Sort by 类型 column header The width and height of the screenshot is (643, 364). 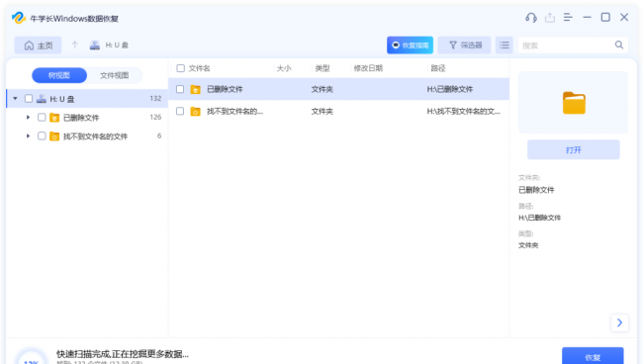(x=322, y=68)
